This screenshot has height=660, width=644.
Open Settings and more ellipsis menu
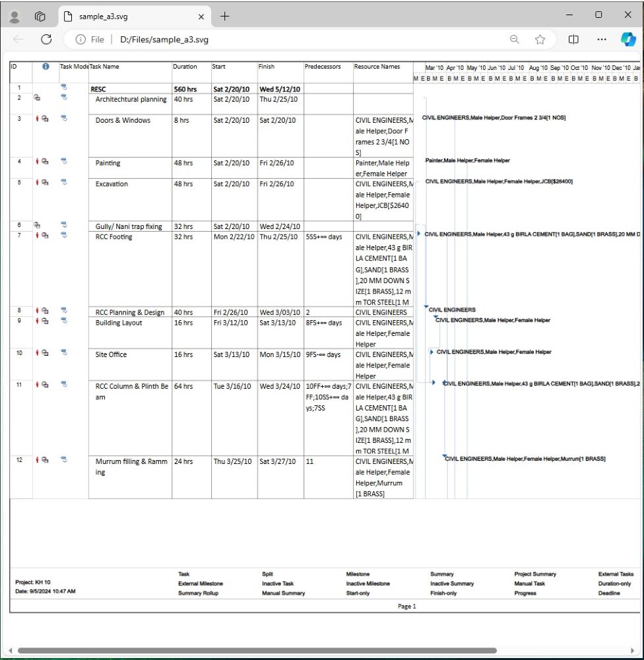click(x=601, y=40)
